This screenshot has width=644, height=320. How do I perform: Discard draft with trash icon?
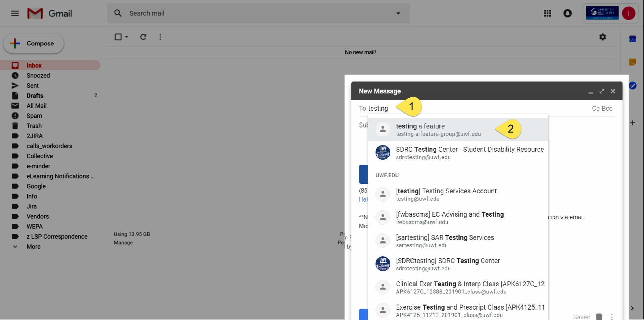(599, 316)
